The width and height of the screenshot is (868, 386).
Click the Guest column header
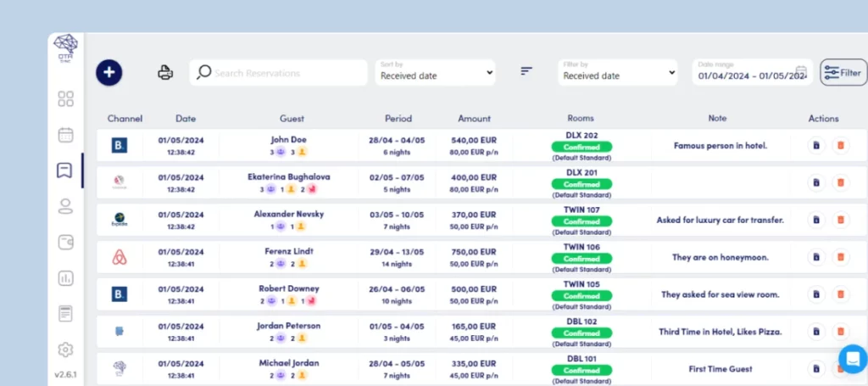pyautogui.click(x=292, y=119)
